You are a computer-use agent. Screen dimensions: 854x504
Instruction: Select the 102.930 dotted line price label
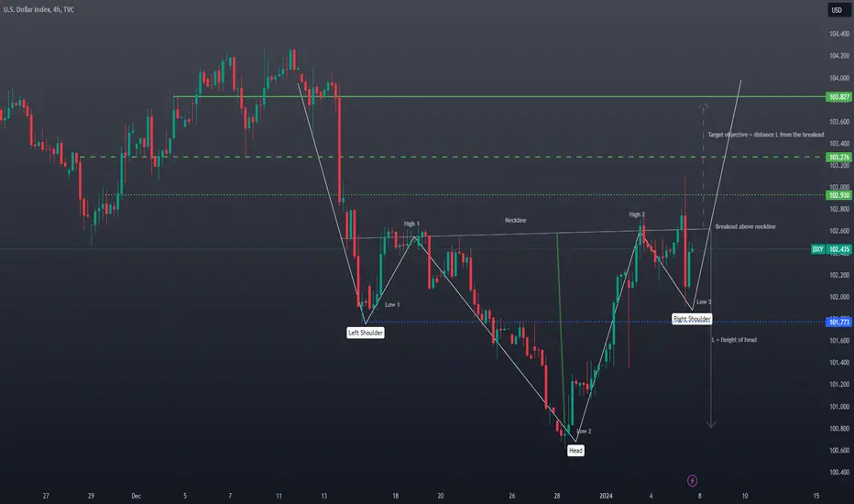[838, 195]
